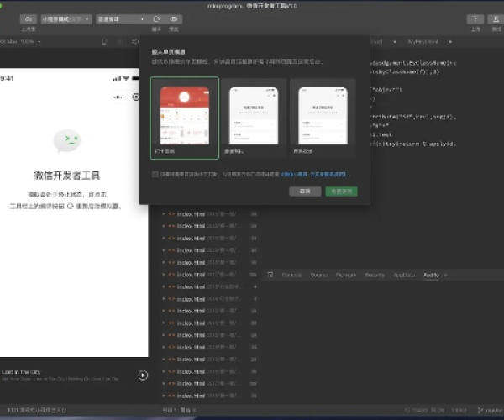Tick the agreement checkbox in the dialog
The image size is (504, 420).
tap(155, 174)
